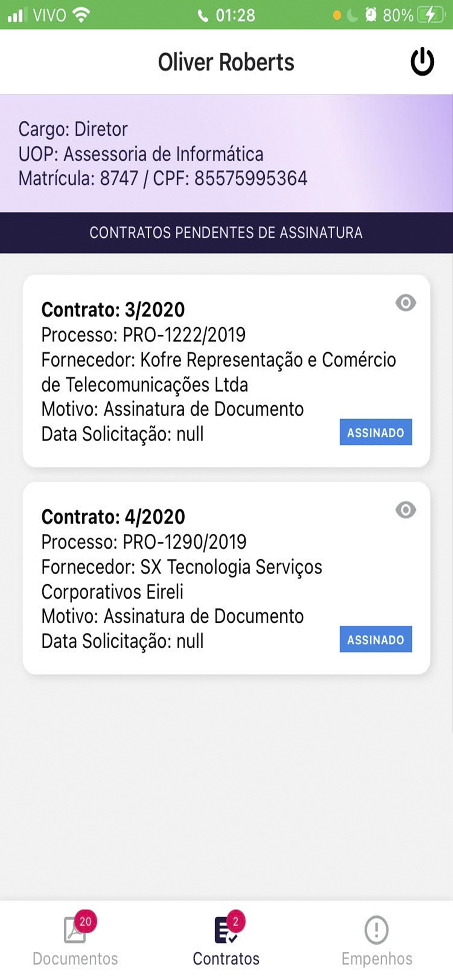Tap the Documentos PDF icon

(74, 930)
